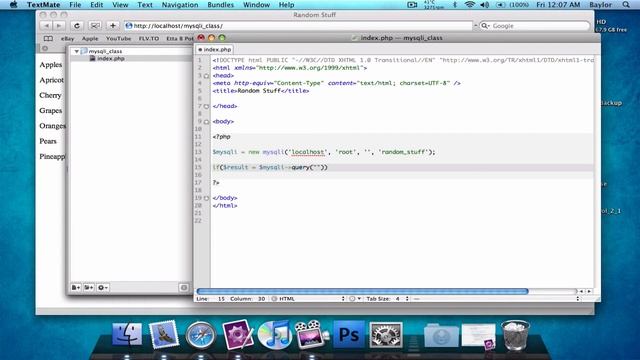This screenshot has width=640, height=360.
Task: Toggle the fold marker on line 9
Action: (x=207, y=122)
